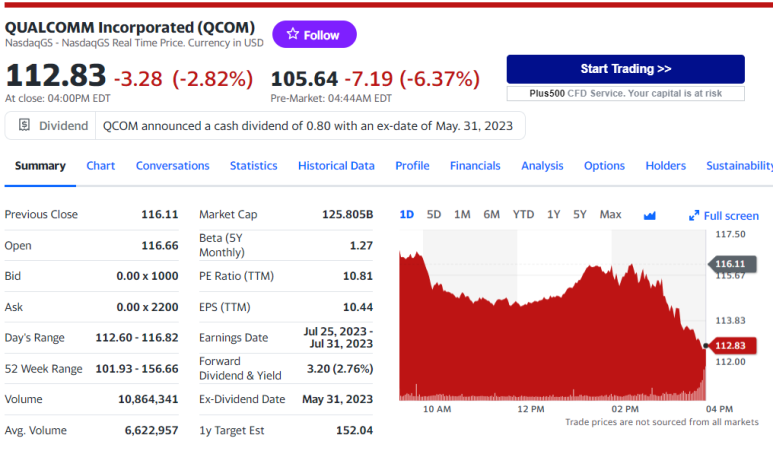
Task: Click the Volume value 10,864,341
Action: point(148,399)
